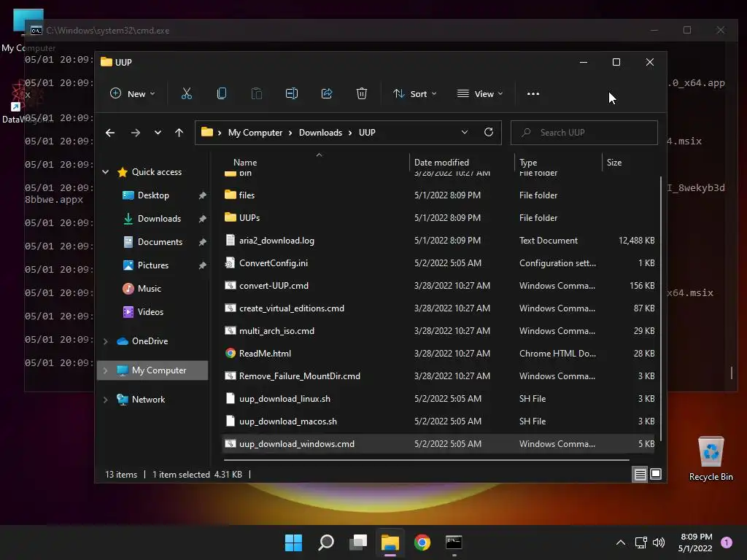Viewport: 747px width, 560px height.
Task: Select Pictures in navigation pane
Action: [152, 265]
